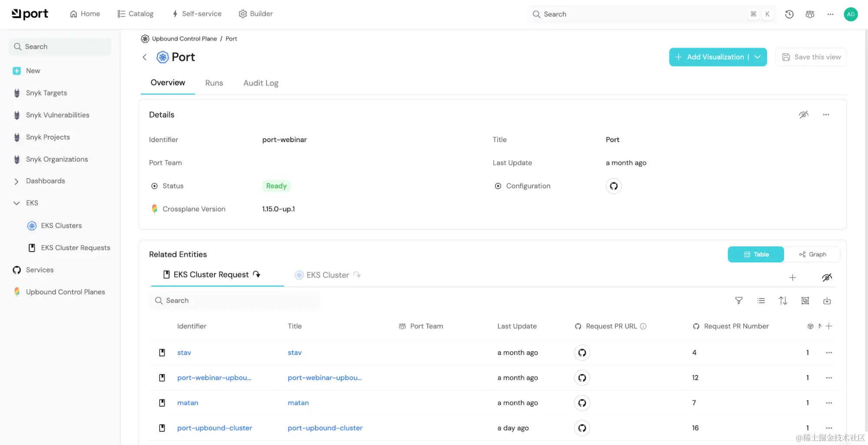
Task: Open EKS Clusters in sidebar
Action: [x=55, y=226]
